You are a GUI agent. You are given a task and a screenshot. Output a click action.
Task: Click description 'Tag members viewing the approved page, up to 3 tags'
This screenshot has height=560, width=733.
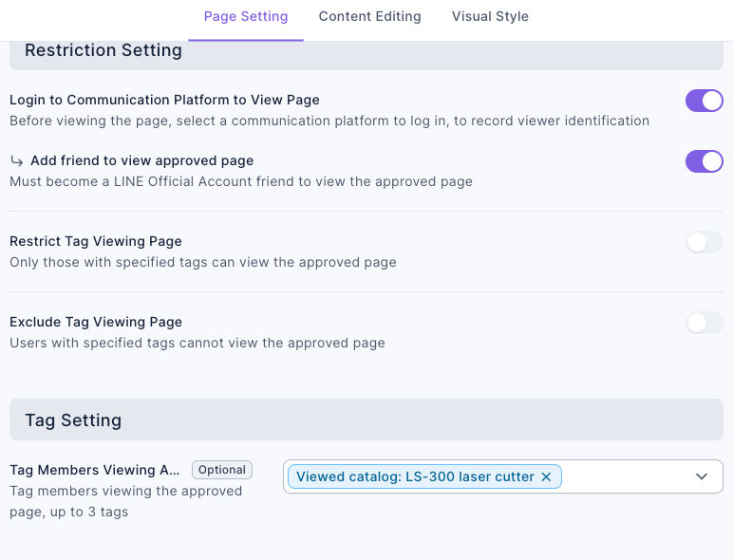click(125, 501)
